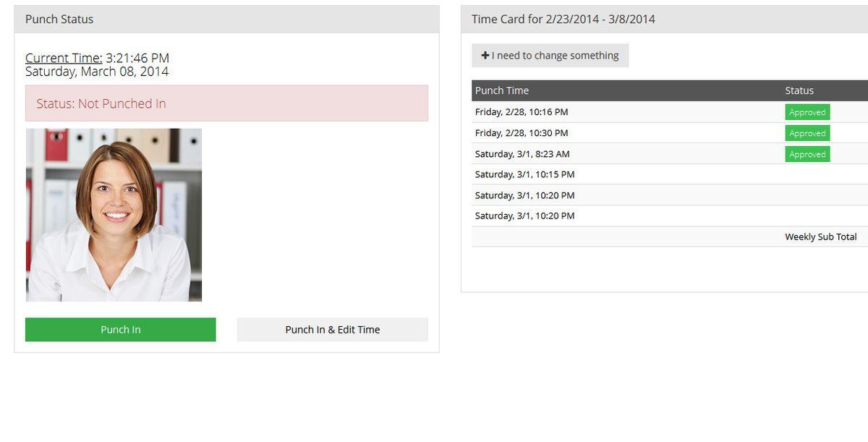Click the 'Status: Not Punched In' banner
The height and width of the screenshot is (442, 868).
pyautogui.click(x=226, y=103)
